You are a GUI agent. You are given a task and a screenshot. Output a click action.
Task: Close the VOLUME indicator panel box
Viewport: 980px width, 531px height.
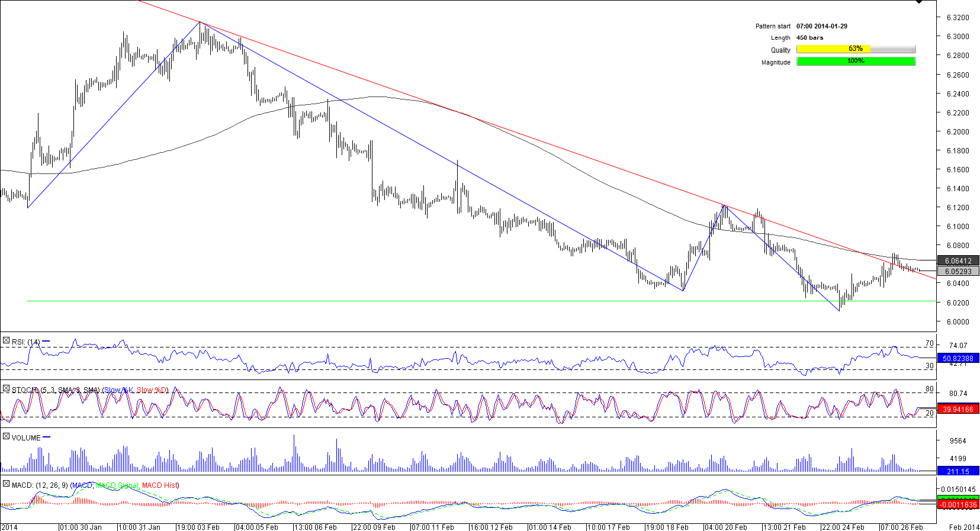point(6,437)
